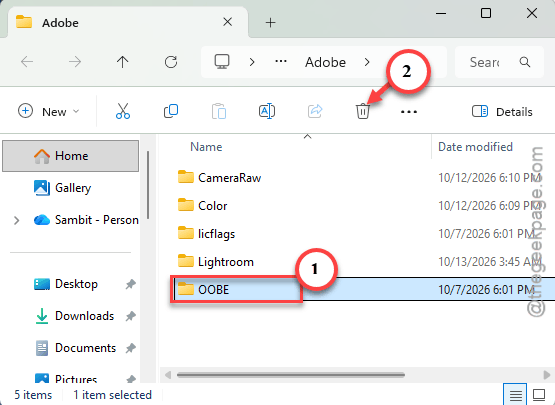Minimize the File Explorer window
The width and height of the screenshot is (555, 405).
[441, 13]
